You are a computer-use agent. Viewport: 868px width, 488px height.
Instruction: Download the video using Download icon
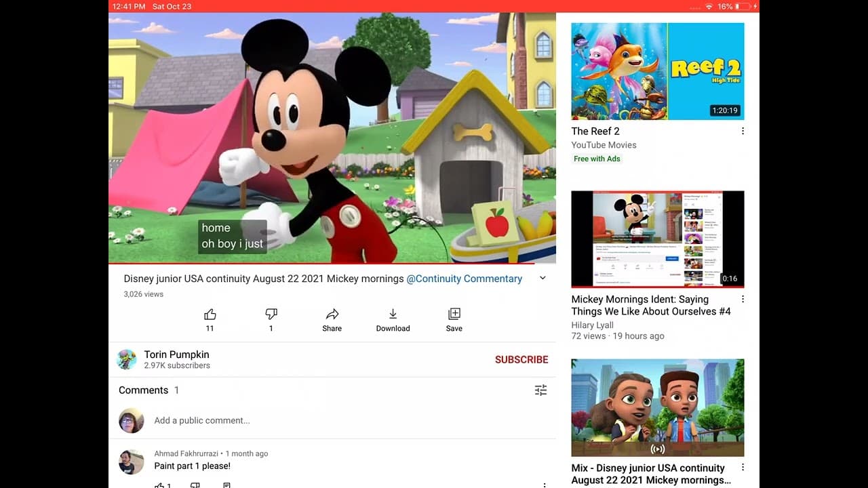pos(393,314)
